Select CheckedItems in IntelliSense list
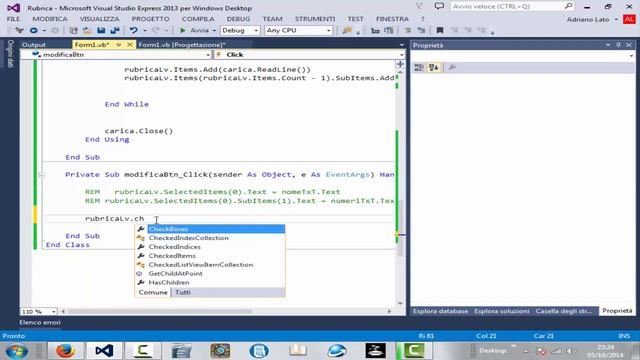 [x=210, y=256]
